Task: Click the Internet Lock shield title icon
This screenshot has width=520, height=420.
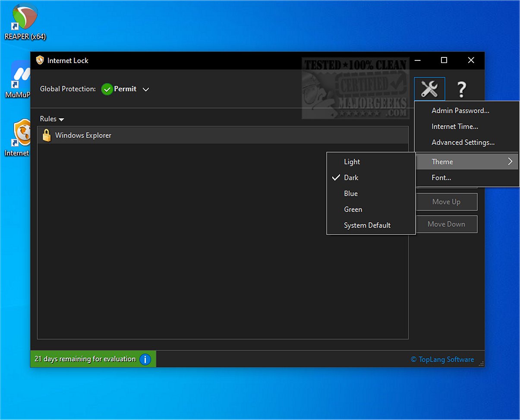Action: point(40,60)
